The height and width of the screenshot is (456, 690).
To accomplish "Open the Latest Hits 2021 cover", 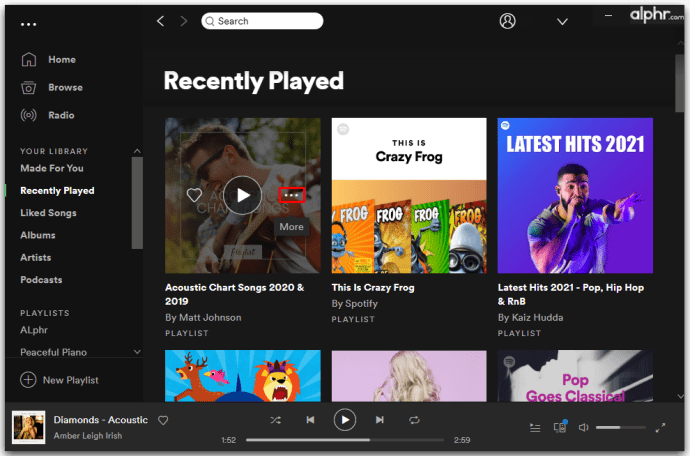I will pyautogui.click(x=575, y=195).
